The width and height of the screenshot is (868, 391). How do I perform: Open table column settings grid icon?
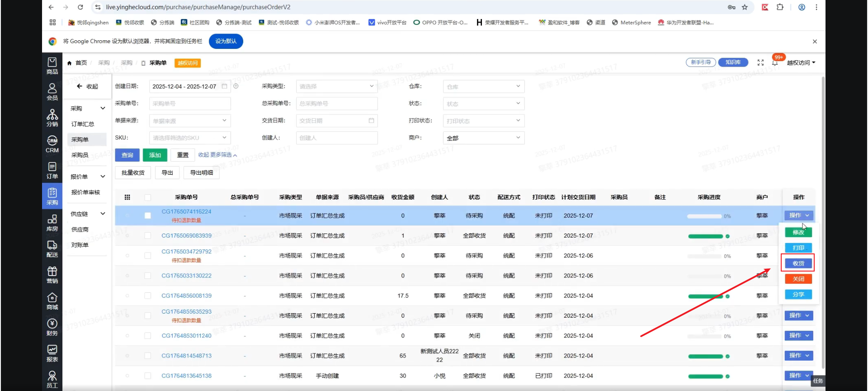coord(127,197)
